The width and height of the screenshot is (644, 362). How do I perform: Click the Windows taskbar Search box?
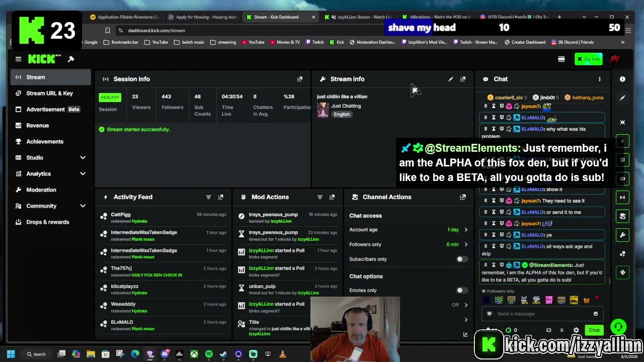[37, 354]
